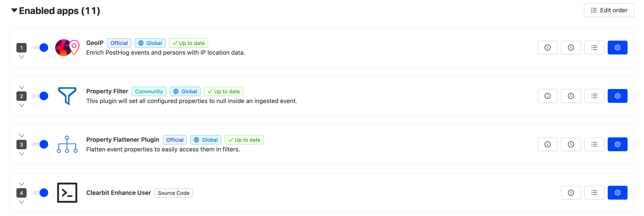This screenshot has width=644, height=216.
Task: Move GeoIP down in order
Action: pyautogui.click(x=21, y=57)
